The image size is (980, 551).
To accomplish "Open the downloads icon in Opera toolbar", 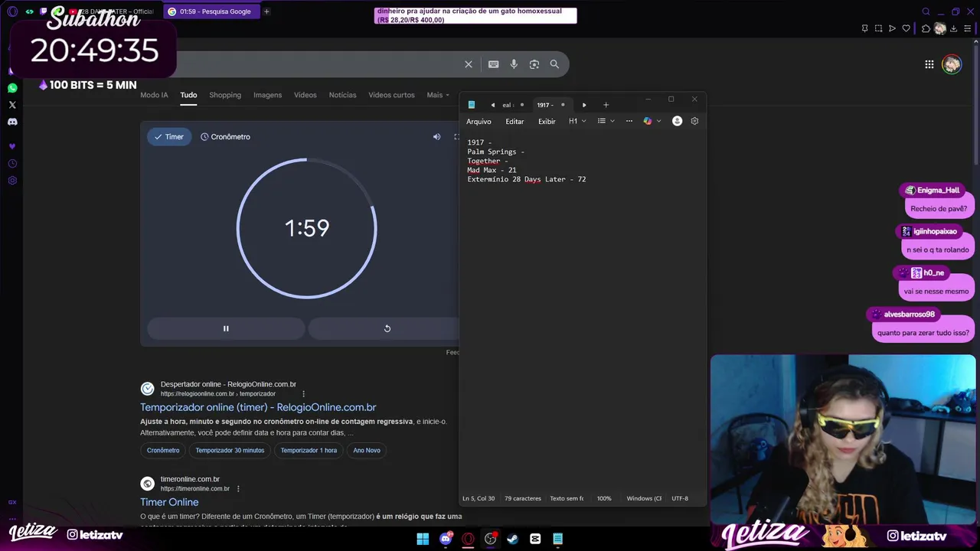I will [x=954, y=28].
